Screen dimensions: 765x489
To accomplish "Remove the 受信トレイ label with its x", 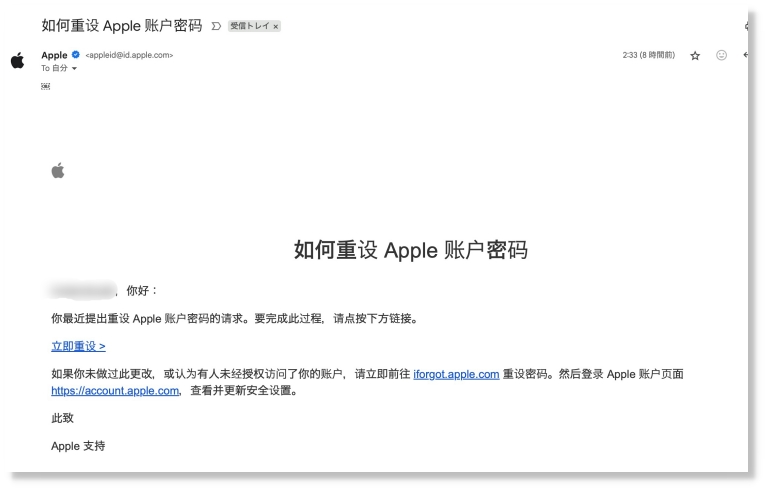I will tap(276, 25).
